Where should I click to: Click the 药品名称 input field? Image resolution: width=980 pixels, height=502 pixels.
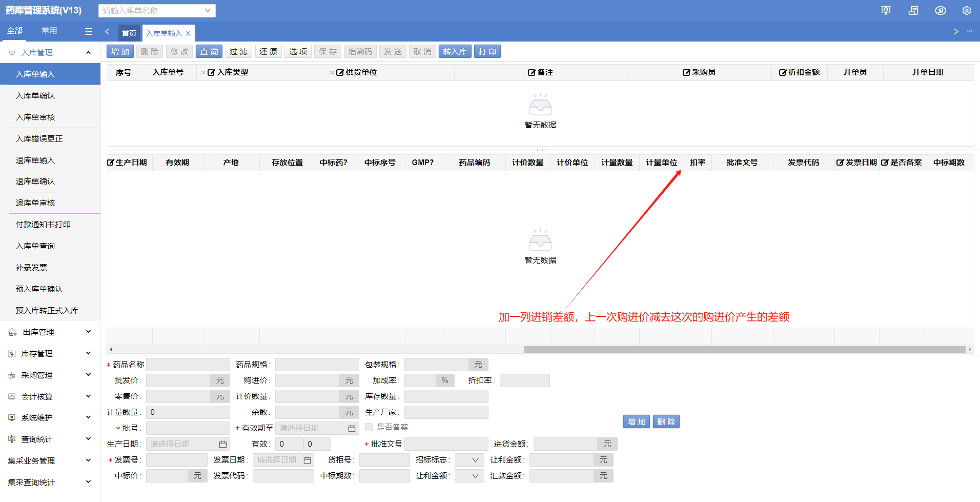coord(188,365)
